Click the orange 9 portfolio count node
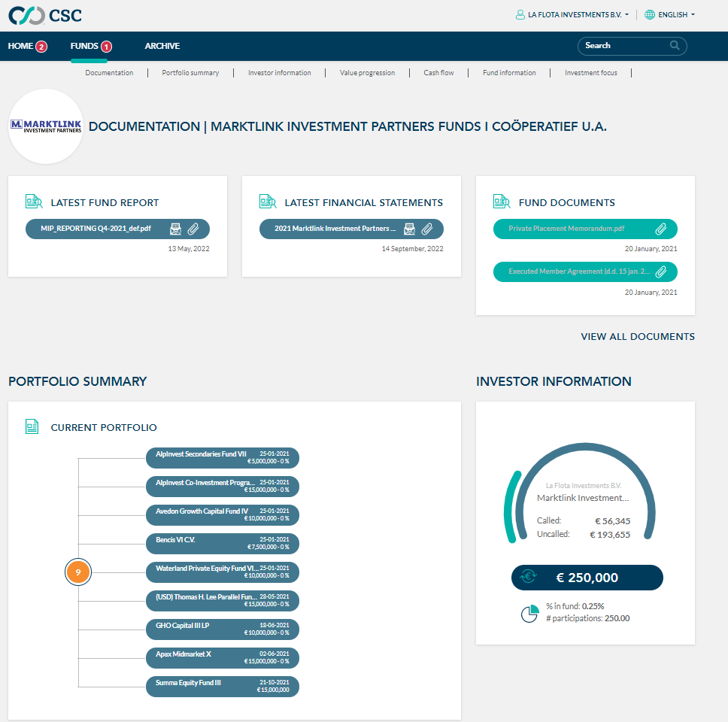Image resolution: width=728 pixels, height=722 pixels. coord(78,572)
